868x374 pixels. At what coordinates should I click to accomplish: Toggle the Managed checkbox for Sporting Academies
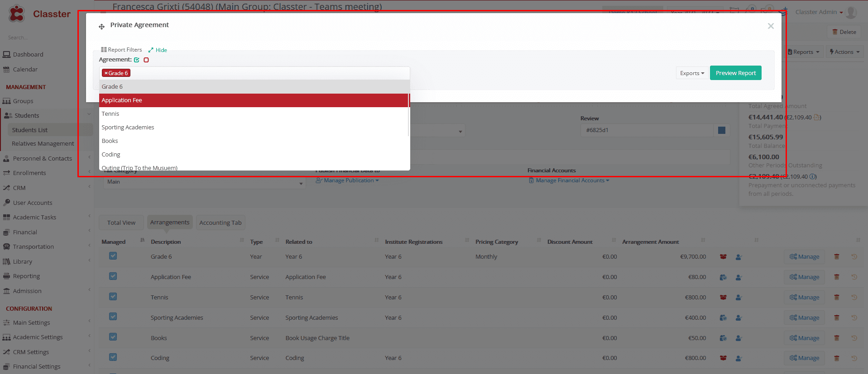pos(113,317)
